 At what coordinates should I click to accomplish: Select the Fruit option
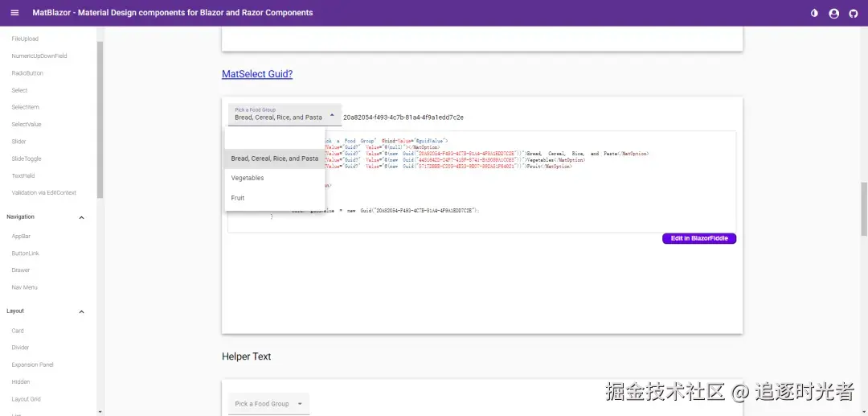click(x=275, y=198)
